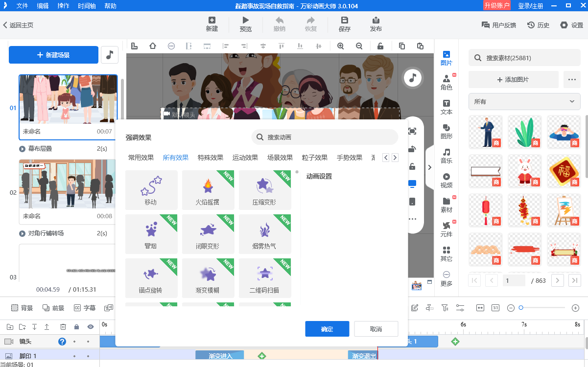Open the 角色 characters panel
Viewport: 588px width, 367px height.
pos(446,83)
